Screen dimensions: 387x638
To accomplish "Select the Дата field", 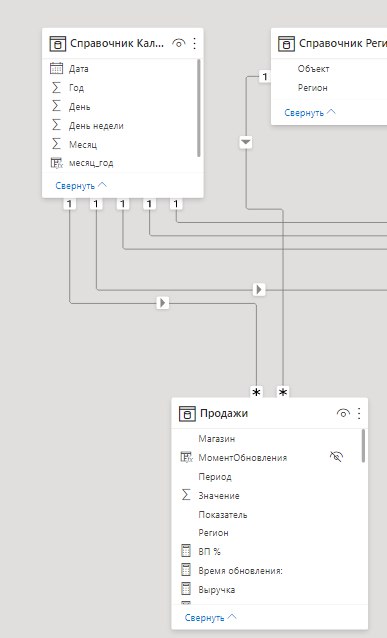I will 79,69.
